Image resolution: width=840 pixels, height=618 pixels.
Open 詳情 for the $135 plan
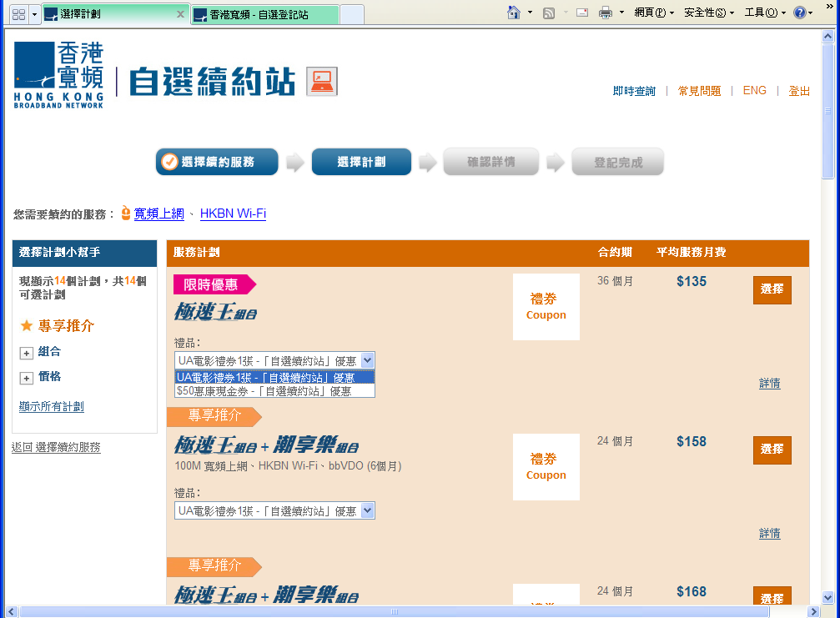770,384
